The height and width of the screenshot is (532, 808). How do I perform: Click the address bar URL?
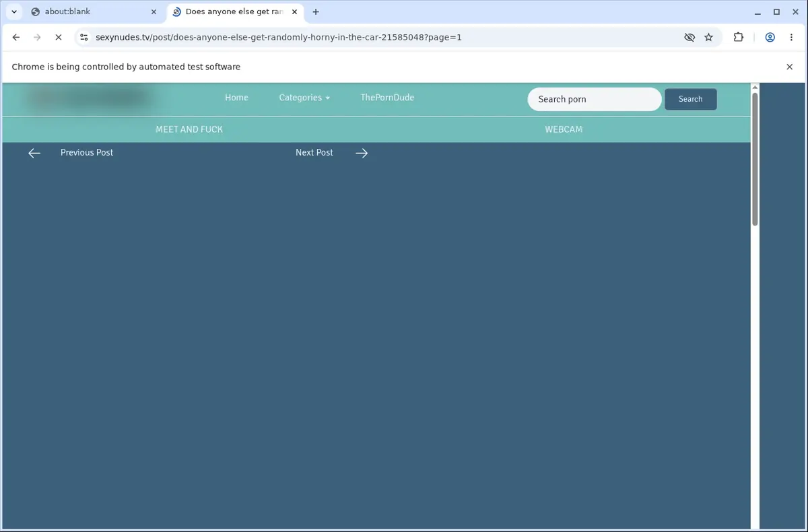279,38
